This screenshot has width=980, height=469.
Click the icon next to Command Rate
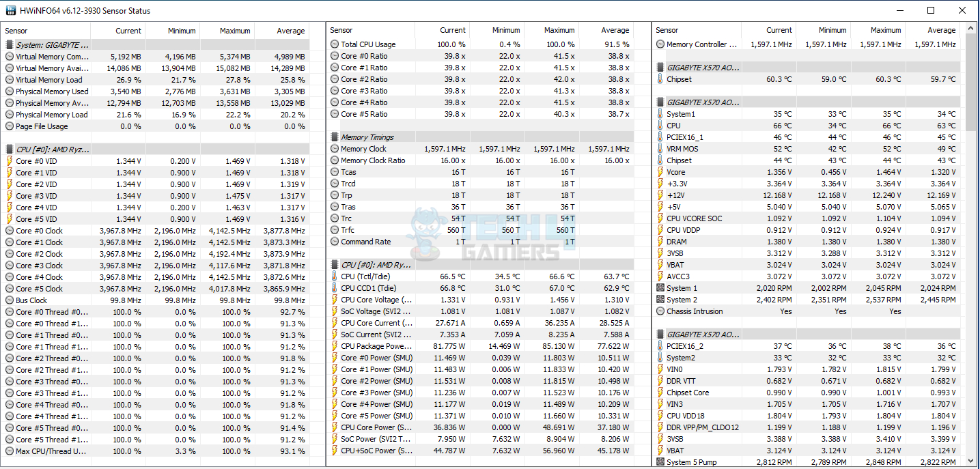click(x=335, y=242)
